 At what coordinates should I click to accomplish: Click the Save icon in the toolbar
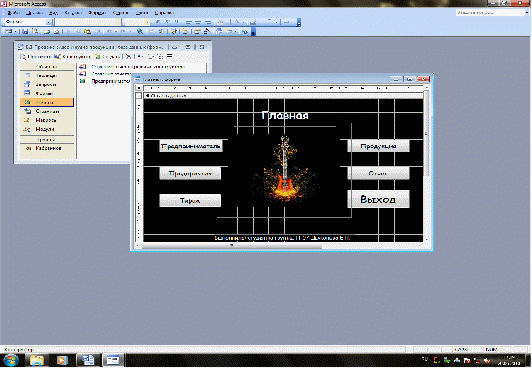(25, 32)
